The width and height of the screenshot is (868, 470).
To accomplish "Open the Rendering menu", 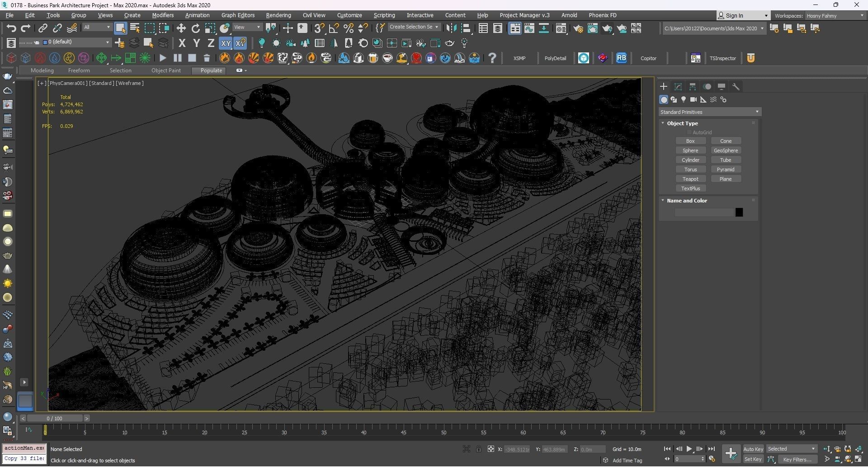I will [x=278, y=15].
